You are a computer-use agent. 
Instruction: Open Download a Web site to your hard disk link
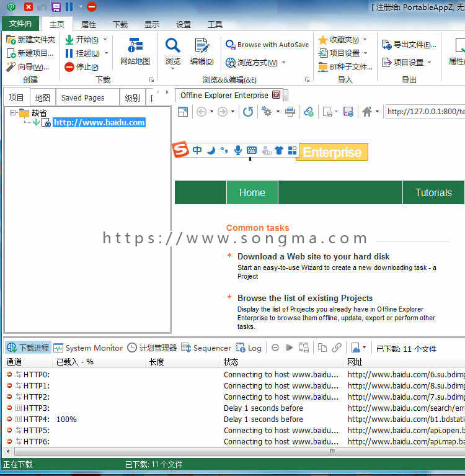pos(313,256)
